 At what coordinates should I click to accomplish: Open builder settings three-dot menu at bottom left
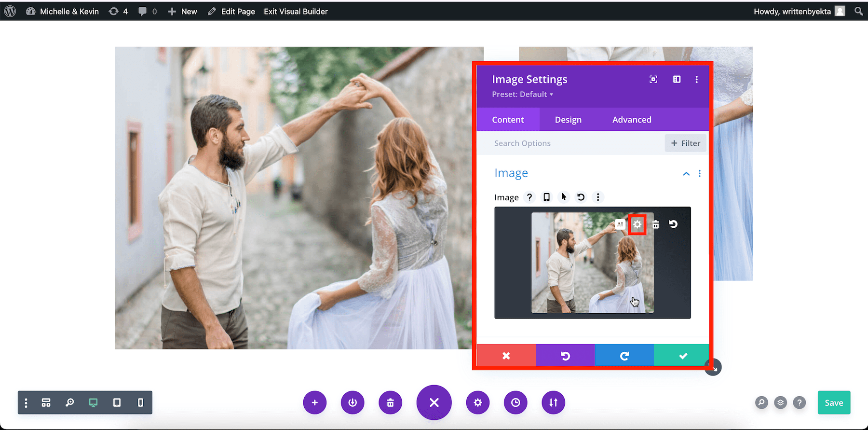26,402
